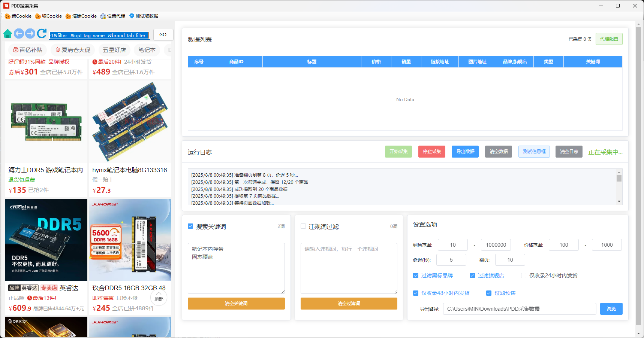Screen dimensions: 644x338
Task: Click the 取Cookie toolbar icon
Action: tap(48, 16)
